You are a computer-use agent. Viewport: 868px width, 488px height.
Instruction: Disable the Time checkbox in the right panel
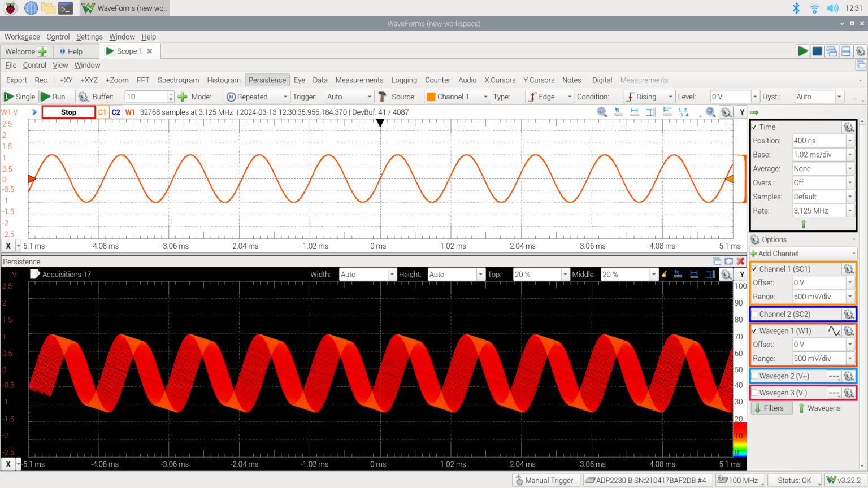755,127
